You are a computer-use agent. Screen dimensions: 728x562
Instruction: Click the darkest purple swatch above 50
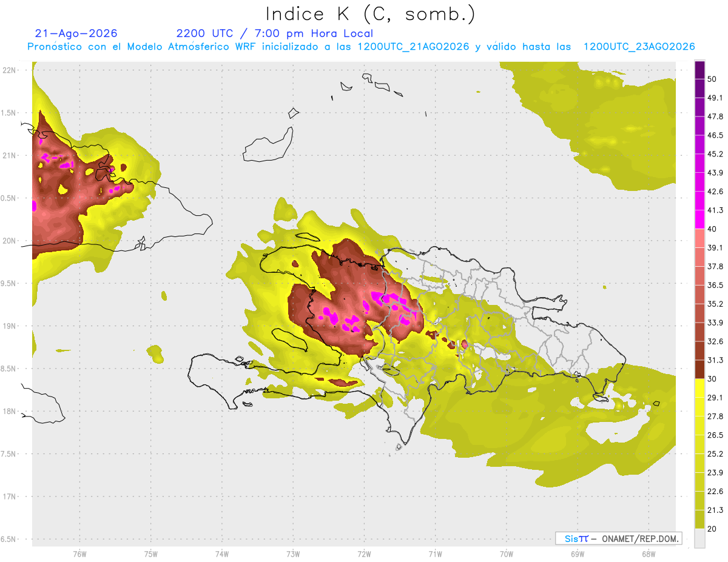(699, 70)
